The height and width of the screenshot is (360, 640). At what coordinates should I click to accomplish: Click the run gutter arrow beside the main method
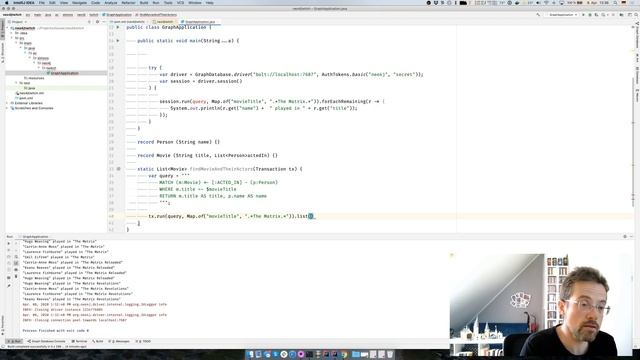coord(118,40)
